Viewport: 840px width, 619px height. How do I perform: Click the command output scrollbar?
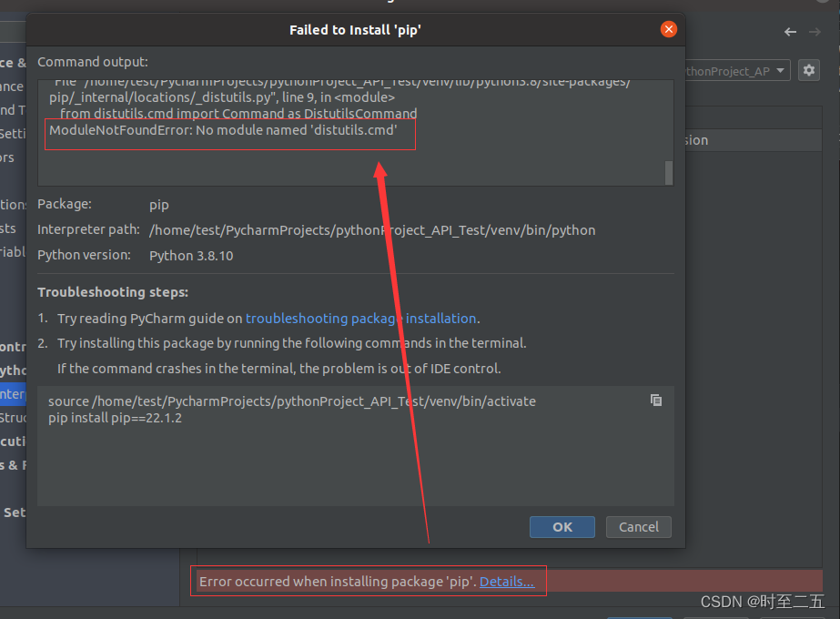(x=668, y=173)
